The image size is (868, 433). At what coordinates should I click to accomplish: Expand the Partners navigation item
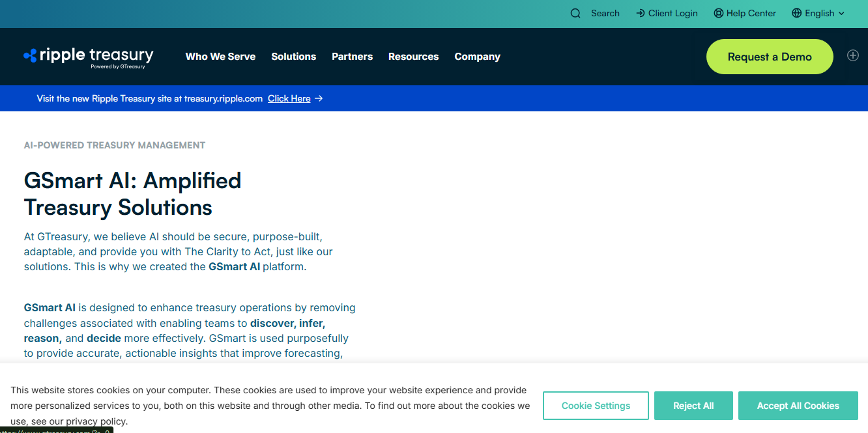point(352,57)
